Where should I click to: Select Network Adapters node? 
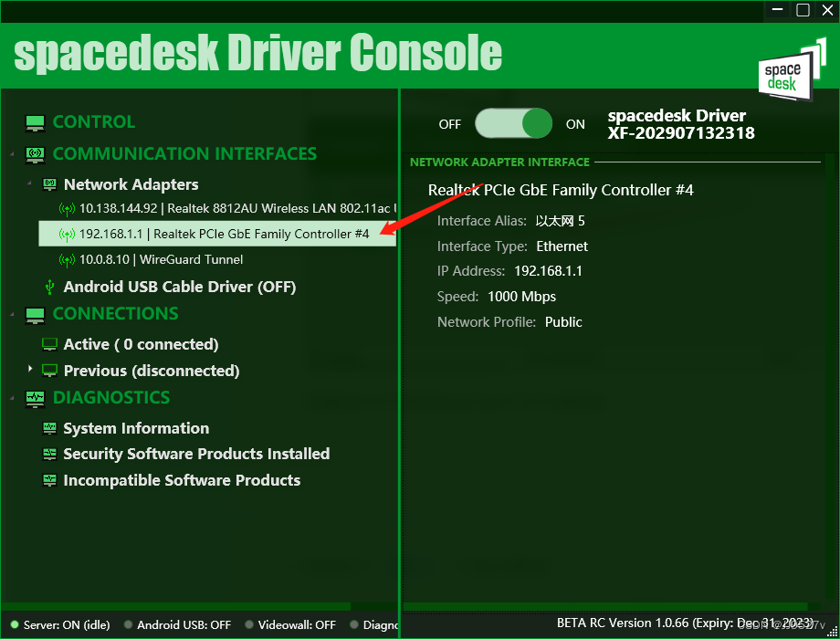pos(131,184)
